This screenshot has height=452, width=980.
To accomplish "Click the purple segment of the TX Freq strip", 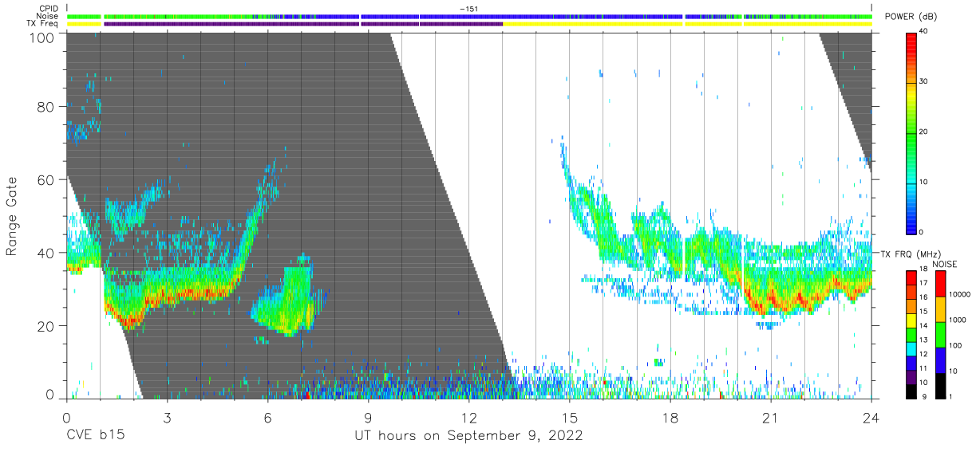I will pyautogui.click(x=303, y=24).
